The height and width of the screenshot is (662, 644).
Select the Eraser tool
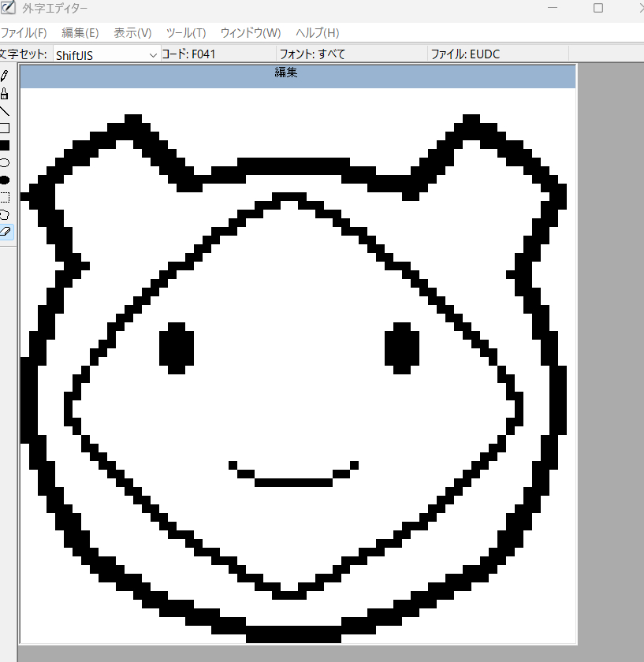4,232
